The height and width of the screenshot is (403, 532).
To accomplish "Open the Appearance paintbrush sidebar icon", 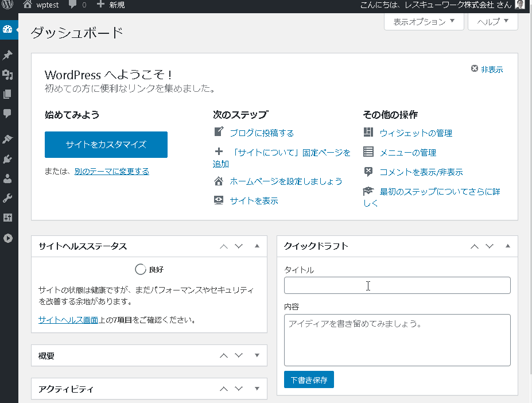I will [7, 138].
